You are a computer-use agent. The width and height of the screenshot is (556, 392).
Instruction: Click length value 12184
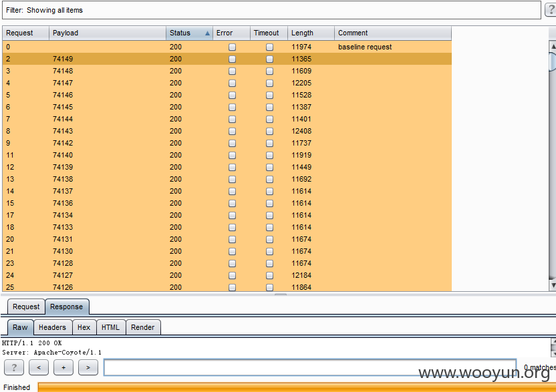pos(301,275)
